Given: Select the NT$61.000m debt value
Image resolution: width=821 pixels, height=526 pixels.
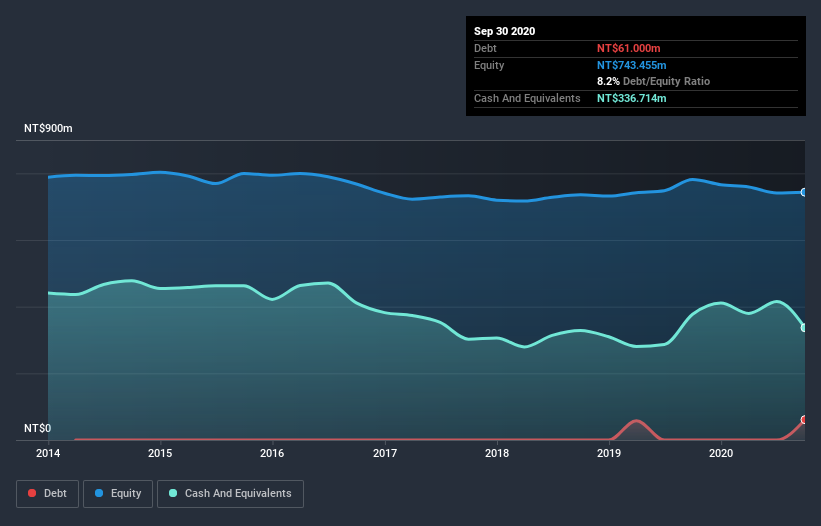Looking at the screenshot, I should (x=628, y=48).
